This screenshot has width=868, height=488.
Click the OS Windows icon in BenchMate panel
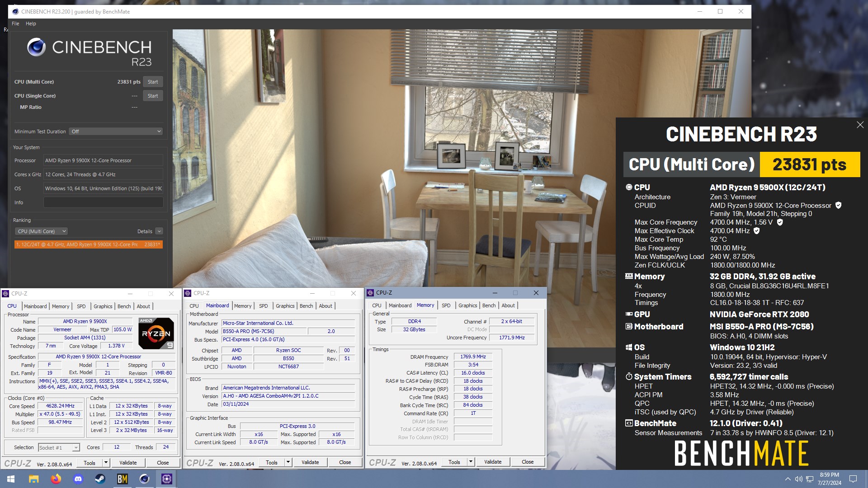[629, 347]
